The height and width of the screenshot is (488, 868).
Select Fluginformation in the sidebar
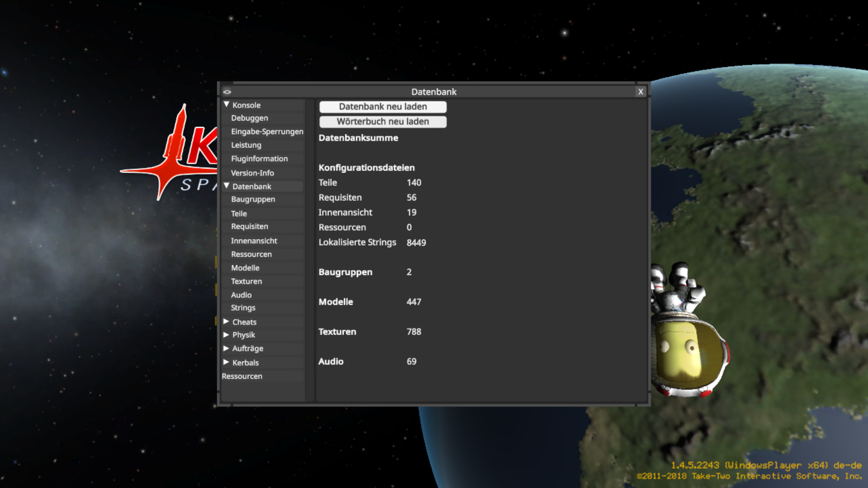259,159
